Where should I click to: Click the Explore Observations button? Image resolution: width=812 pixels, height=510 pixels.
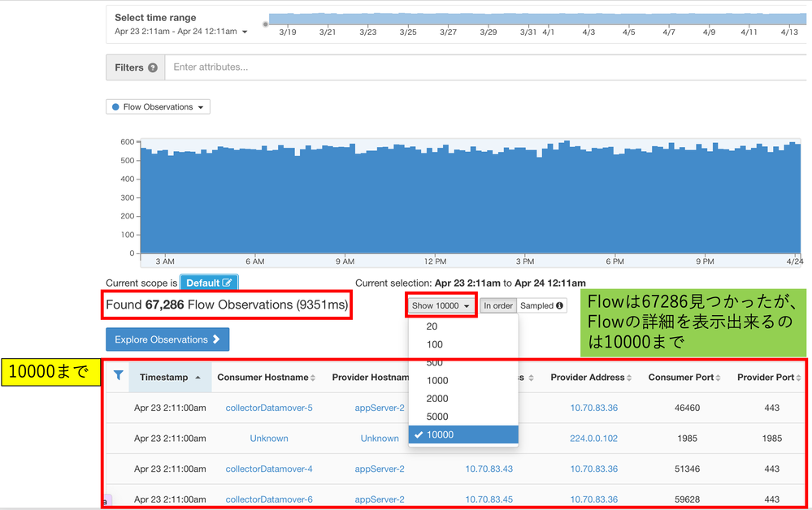click(167, 339)
